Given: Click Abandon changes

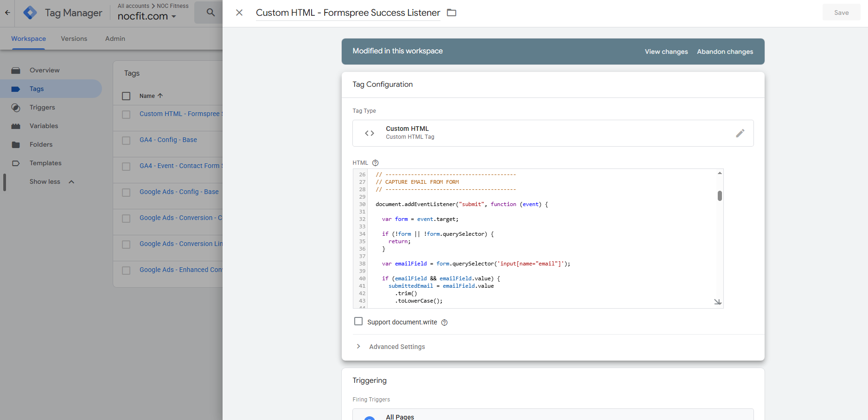Looking at the screenshot, I should pos(725,52).
